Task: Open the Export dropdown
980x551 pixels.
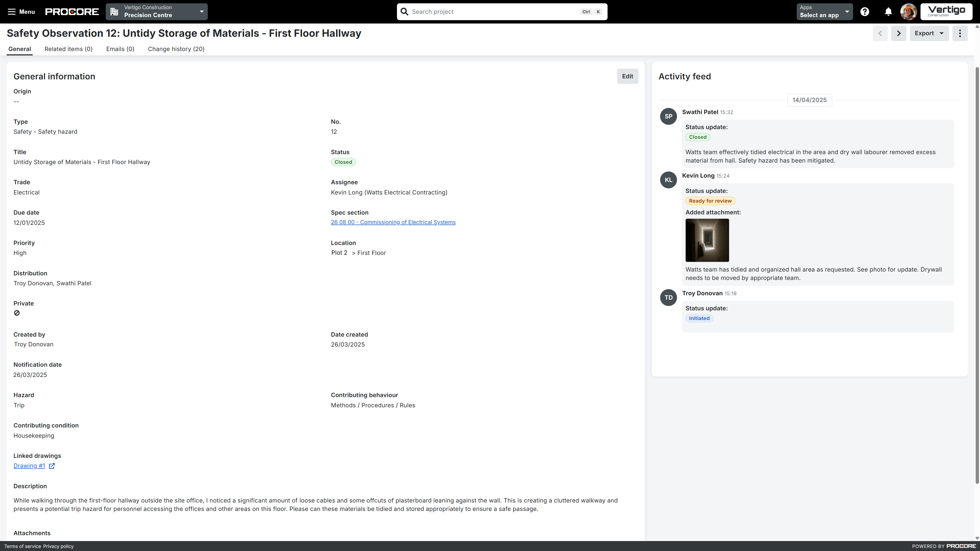Action: (929, 33)
